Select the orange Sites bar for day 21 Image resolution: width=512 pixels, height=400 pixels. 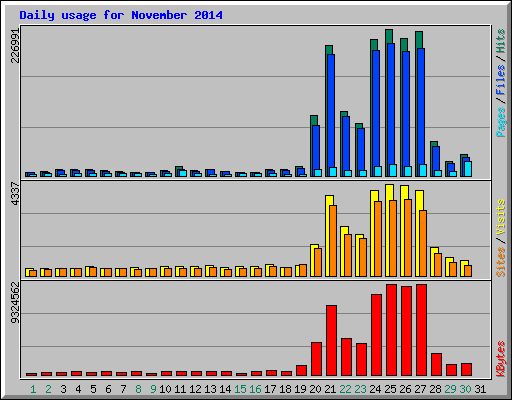(x=333, y=241)
